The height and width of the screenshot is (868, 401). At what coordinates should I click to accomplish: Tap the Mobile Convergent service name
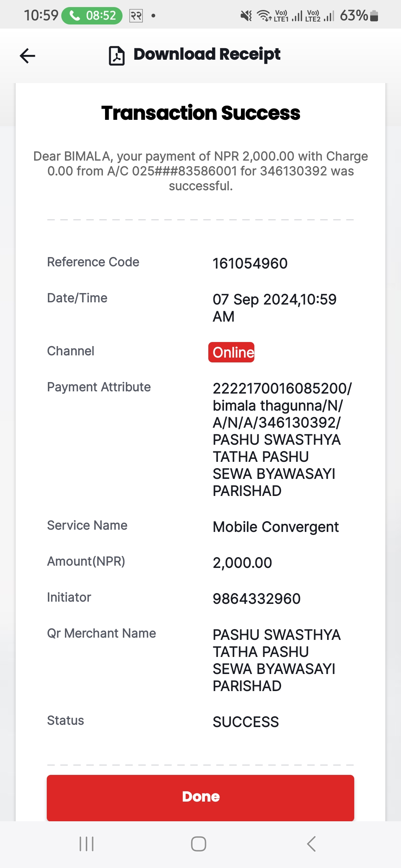click(x=276, y=527)
